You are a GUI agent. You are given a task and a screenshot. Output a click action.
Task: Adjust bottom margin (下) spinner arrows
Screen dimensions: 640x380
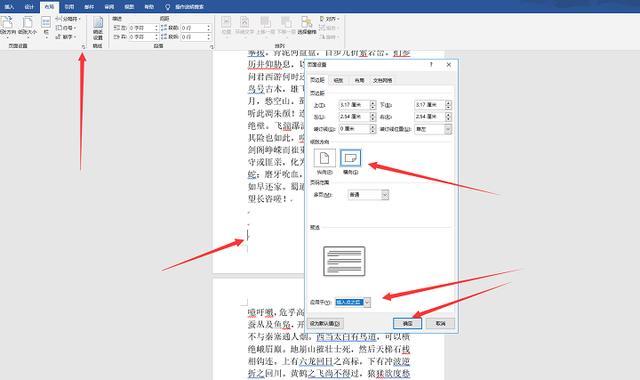[x=449, y=105]
